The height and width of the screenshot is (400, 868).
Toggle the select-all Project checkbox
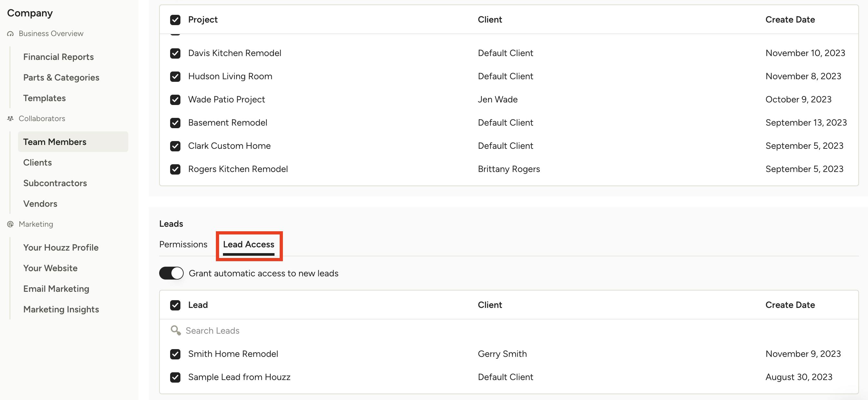pyautogui.click(x=175, y=20)
